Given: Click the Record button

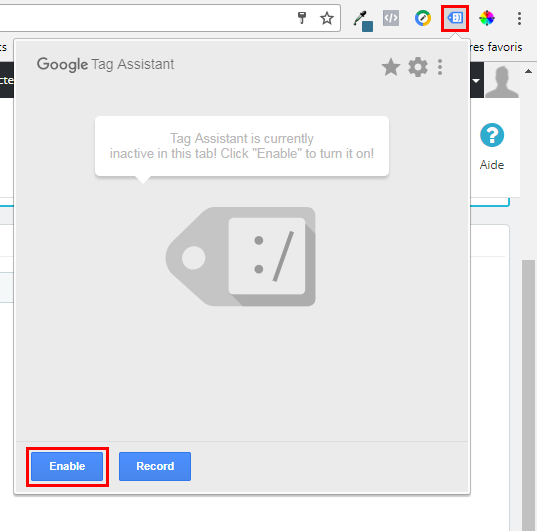Looking at the screenshot, I should point(155,466).
